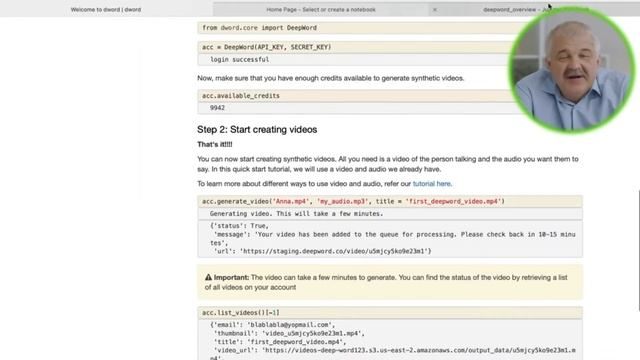Click the 'Important:' warning label
The width and height of the screenshot is (640, 360).
pos(231,278)
